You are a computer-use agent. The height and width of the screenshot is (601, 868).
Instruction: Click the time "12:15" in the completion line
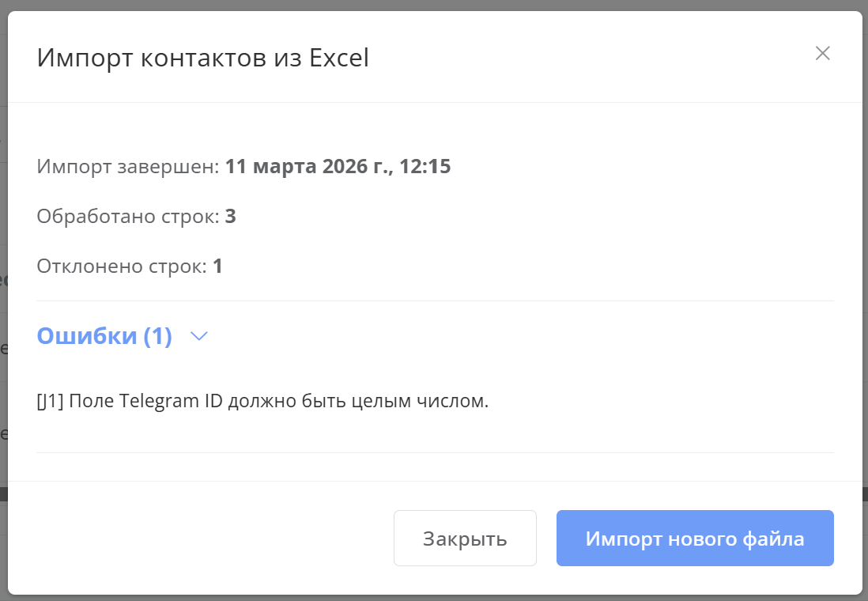tap(427, 167)
